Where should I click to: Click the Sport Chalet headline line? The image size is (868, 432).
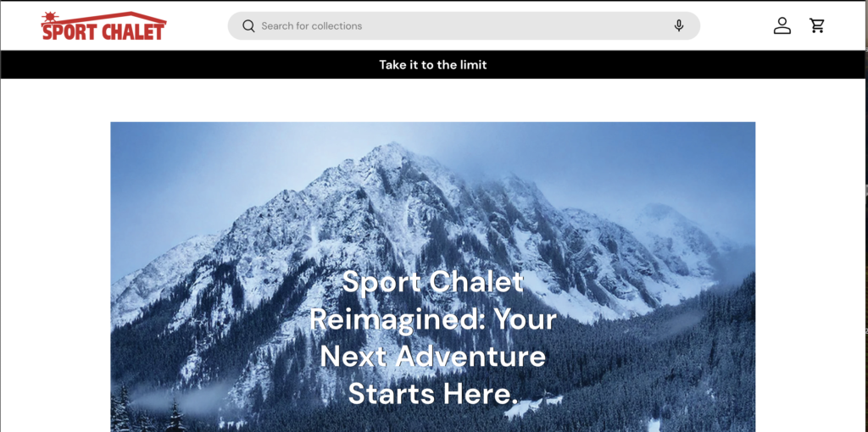(x=433, y=282)
